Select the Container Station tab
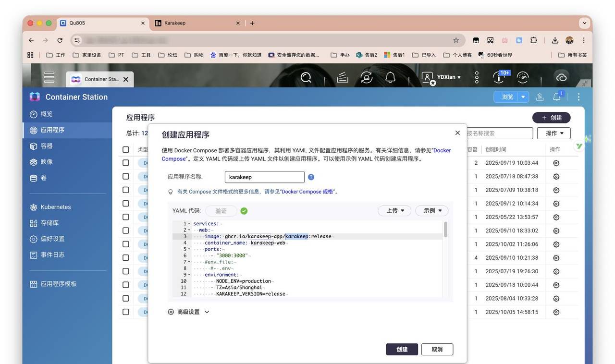This screenshot has width=615, height=364. coord(98,79)
